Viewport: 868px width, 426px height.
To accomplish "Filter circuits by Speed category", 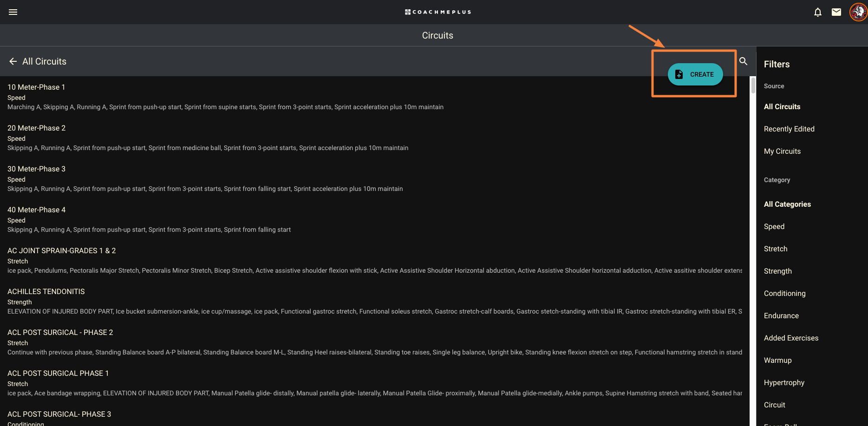I will (774, 226).
